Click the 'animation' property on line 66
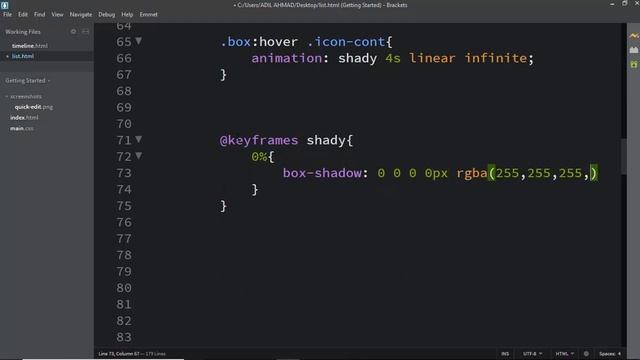Viewport: 640px width, 360px height. (287, 58)
